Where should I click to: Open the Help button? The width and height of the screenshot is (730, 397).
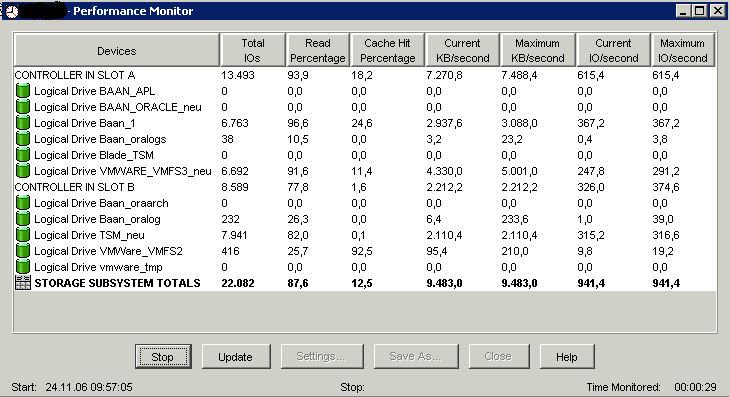[567, 357]
